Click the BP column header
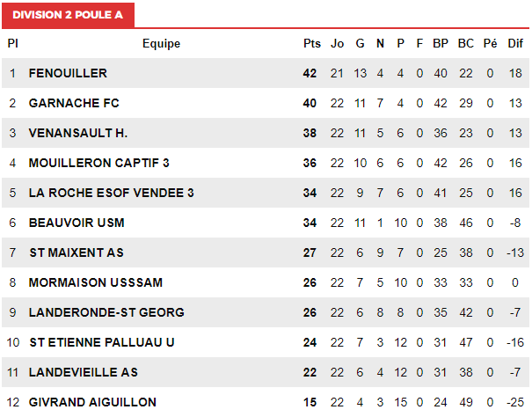Viewport: 532px width, 417px height. tap(441, 43)
